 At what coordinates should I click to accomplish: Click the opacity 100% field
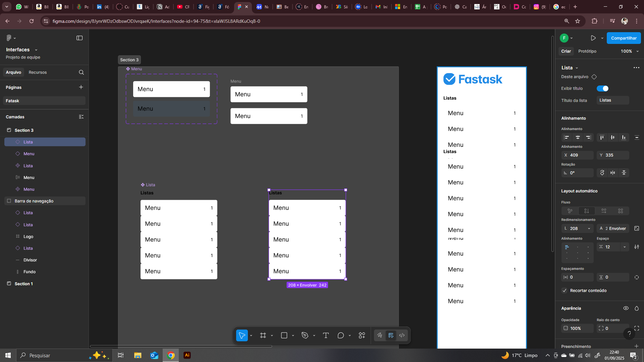[x=578, y=328]
